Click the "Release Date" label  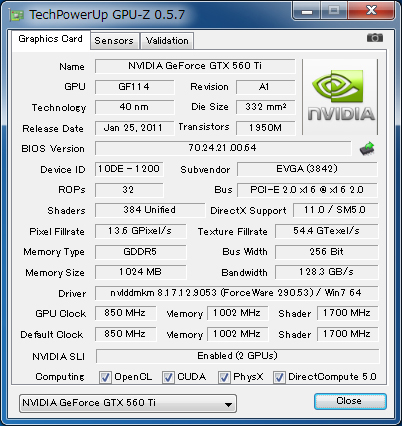coord(53,129)
